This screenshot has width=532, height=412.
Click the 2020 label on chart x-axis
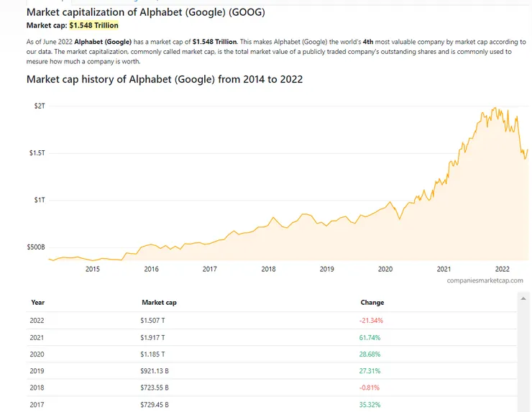click(x=385, y=269)
